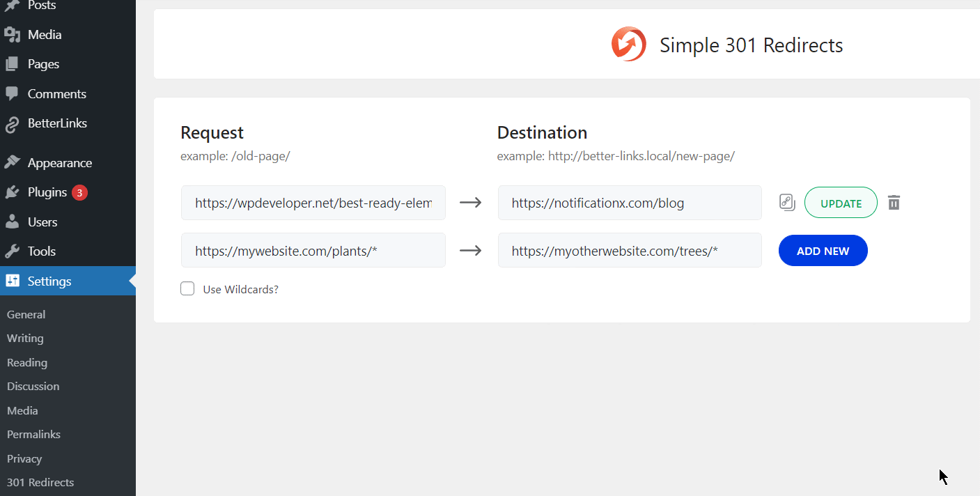Click the Plugins plug icon
The image size is (980, 496).
(14, 192)
